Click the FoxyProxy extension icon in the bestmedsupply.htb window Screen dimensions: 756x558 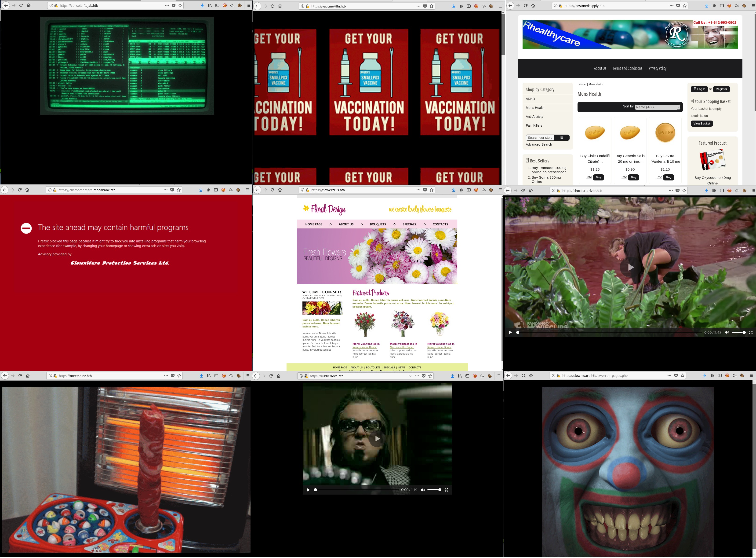729,6
